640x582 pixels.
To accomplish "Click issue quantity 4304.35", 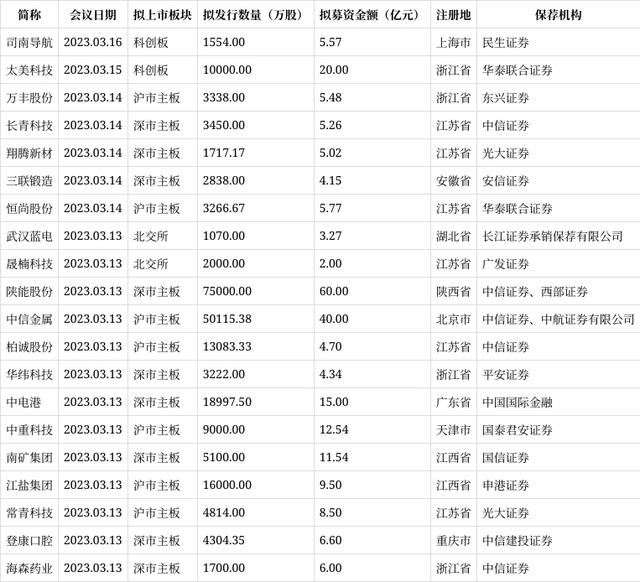I will (224, 540).
